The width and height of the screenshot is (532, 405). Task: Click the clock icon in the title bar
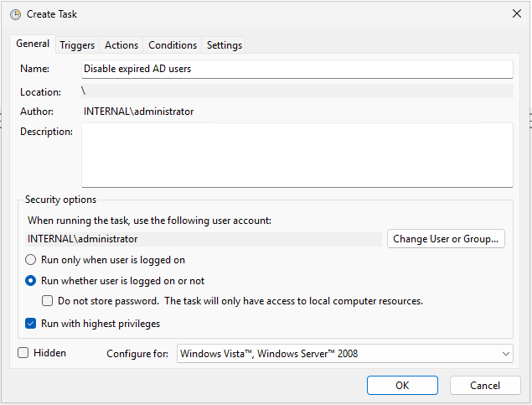[15, 14]
